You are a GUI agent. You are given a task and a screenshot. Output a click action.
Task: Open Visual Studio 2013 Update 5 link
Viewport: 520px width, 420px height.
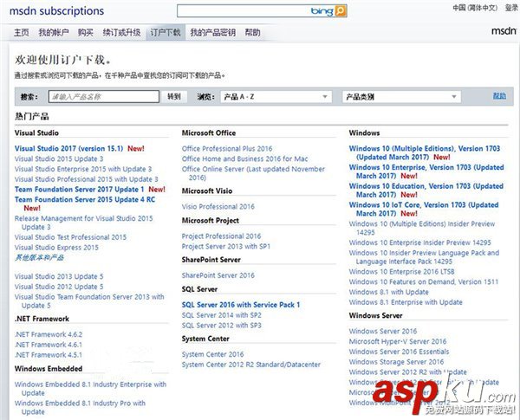click(59, 276)
